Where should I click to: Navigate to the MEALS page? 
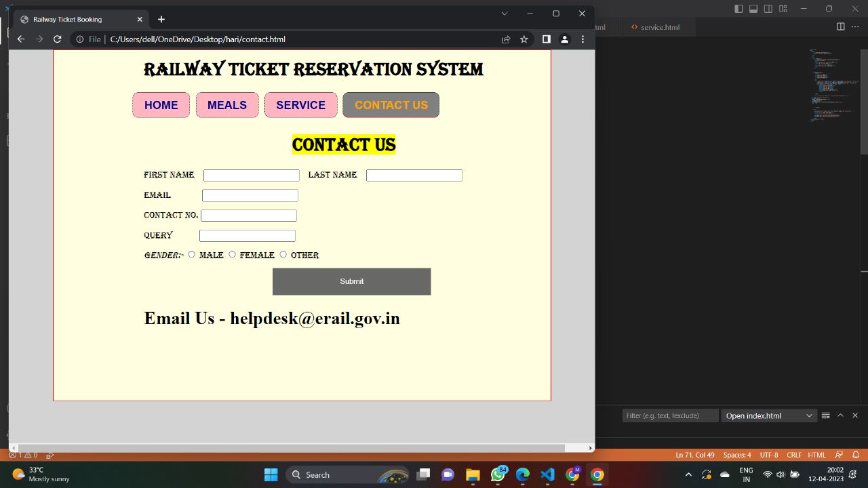tap(226, 105)
